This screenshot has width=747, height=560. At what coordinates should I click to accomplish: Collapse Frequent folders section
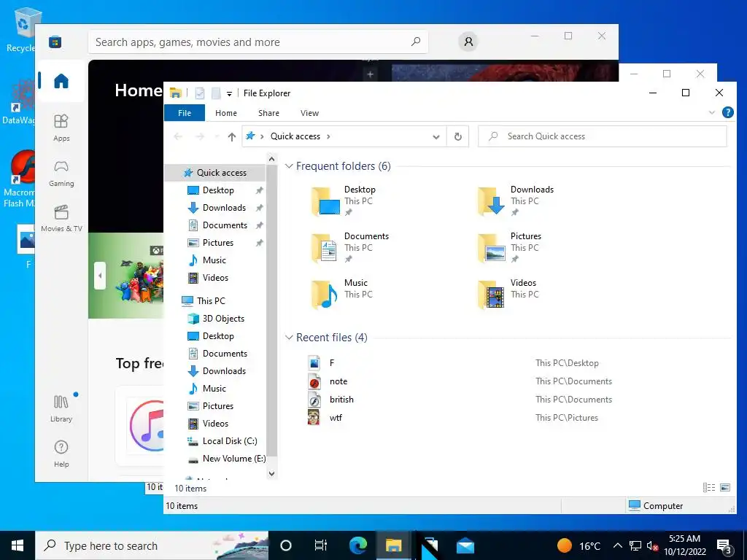[289, 166]
